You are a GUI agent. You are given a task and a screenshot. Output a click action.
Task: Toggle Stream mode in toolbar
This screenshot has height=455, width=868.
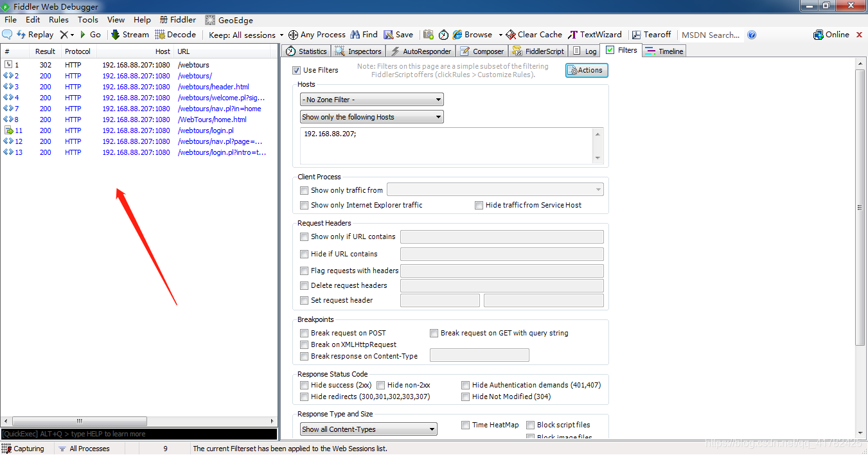coord(130,35)
